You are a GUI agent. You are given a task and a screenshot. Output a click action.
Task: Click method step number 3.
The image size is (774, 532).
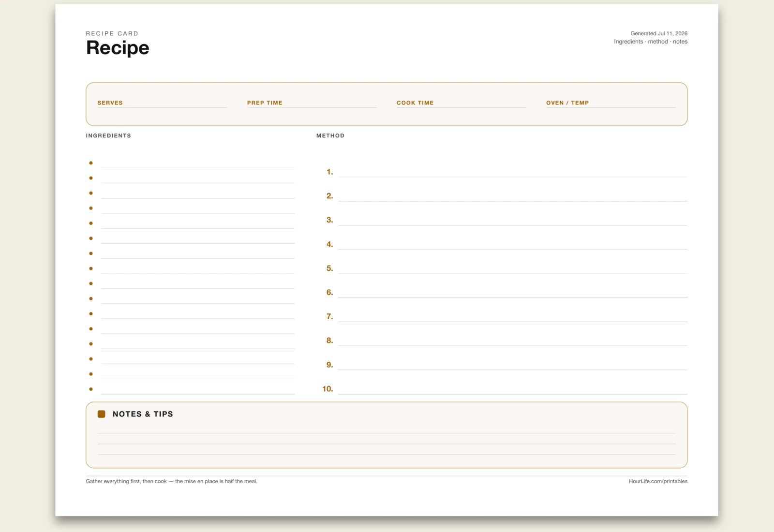(329, 220)
